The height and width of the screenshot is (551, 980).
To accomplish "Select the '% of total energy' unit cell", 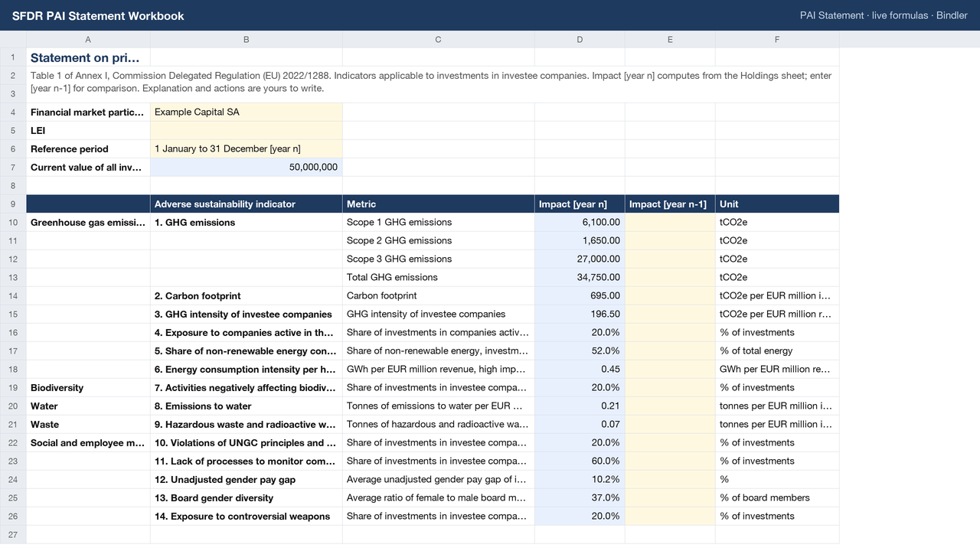I will pyautogui.click(x=777, y=350).
